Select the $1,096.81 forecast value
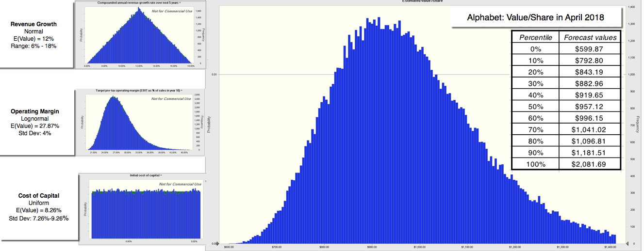644x251 pixels. click(x=589, y=141)
